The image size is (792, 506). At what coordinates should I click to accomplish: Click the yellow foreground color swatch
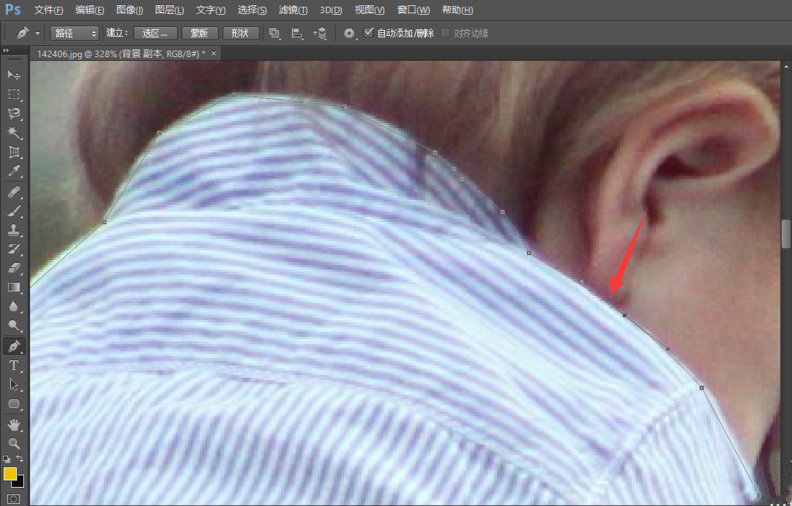coord(10,473)
